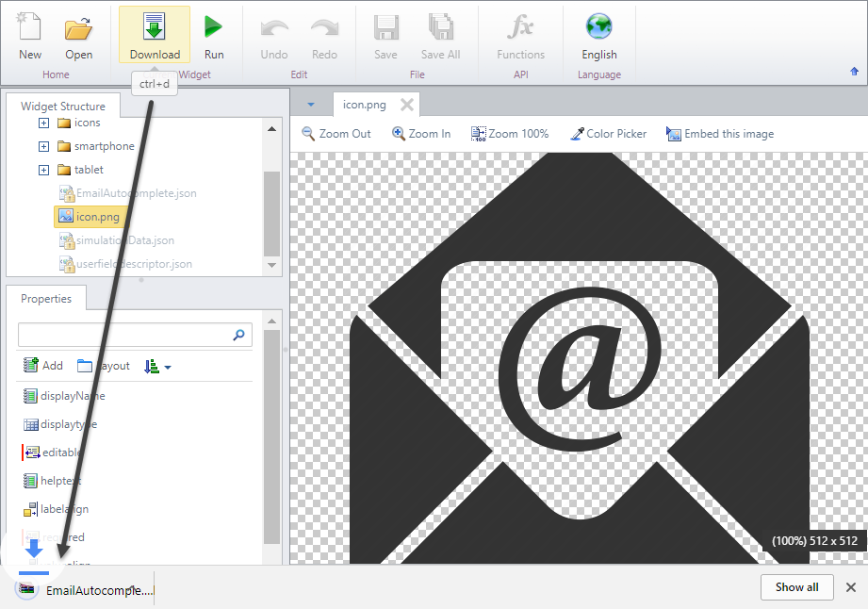Download the current widget
Image resolution: width=868 pixels, height=609 pixels.
155,36
